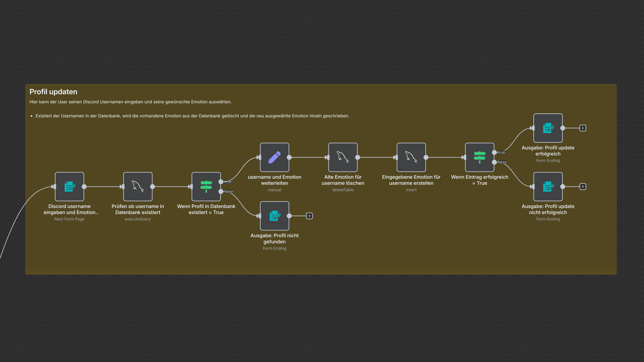Select 'Wenn Profil in Datenbank existiert' If node

click(x=206, y=186)
